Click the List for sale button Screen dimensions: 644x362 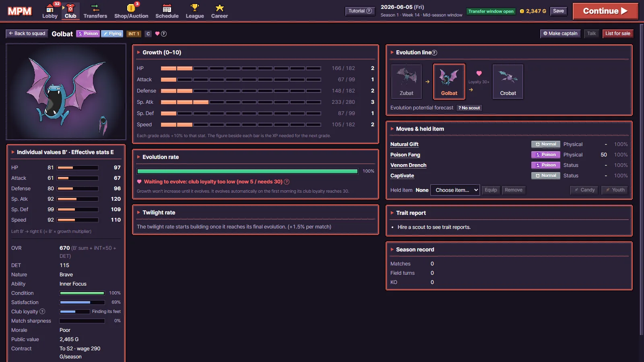(x=618, y=34)
